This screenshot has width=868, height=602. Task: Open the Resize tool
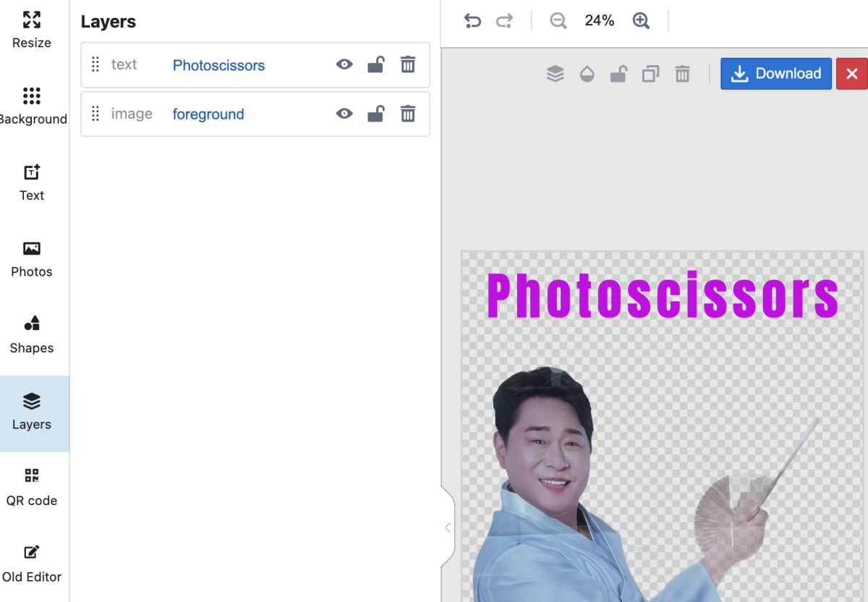pyautogui.click(x=32, y=30)
